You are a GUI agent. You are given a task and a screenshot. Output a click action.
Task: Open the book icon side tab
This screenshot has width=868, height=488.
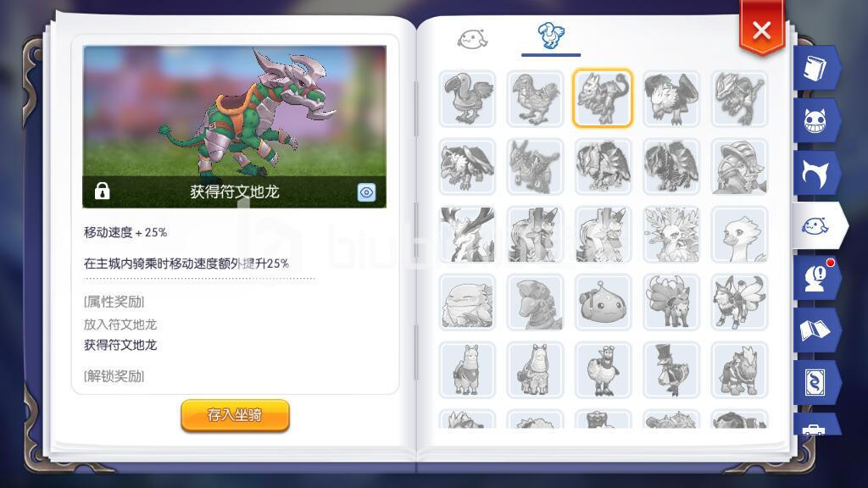click(815, 69)
